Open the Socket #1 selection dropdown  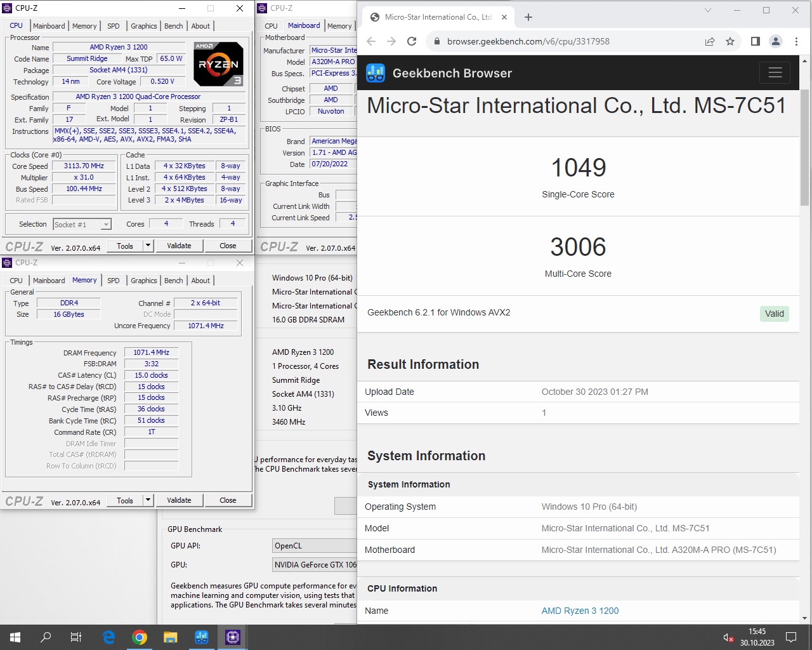pyautogui.click(x=82, y=224)
